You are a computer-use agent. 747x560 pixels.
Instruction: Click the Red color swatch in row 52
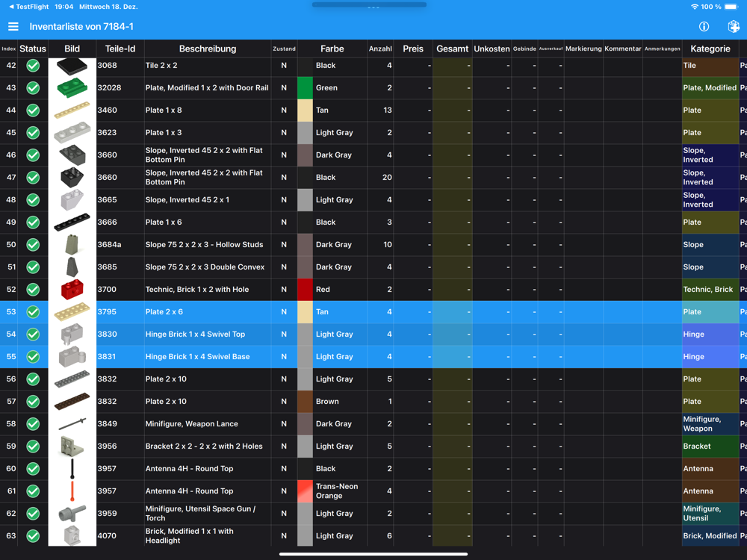[x=305, y=290]
